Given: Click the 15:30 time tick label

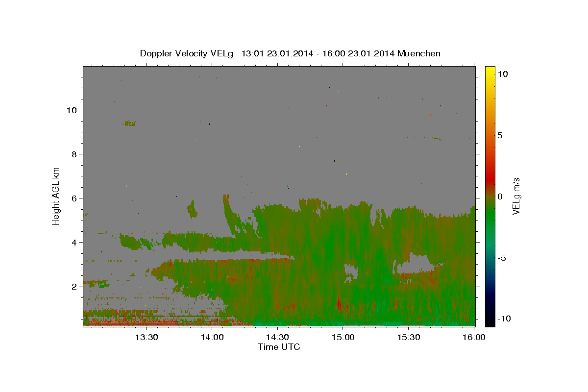Looking at the screenshot, I should tap(409, 337).
